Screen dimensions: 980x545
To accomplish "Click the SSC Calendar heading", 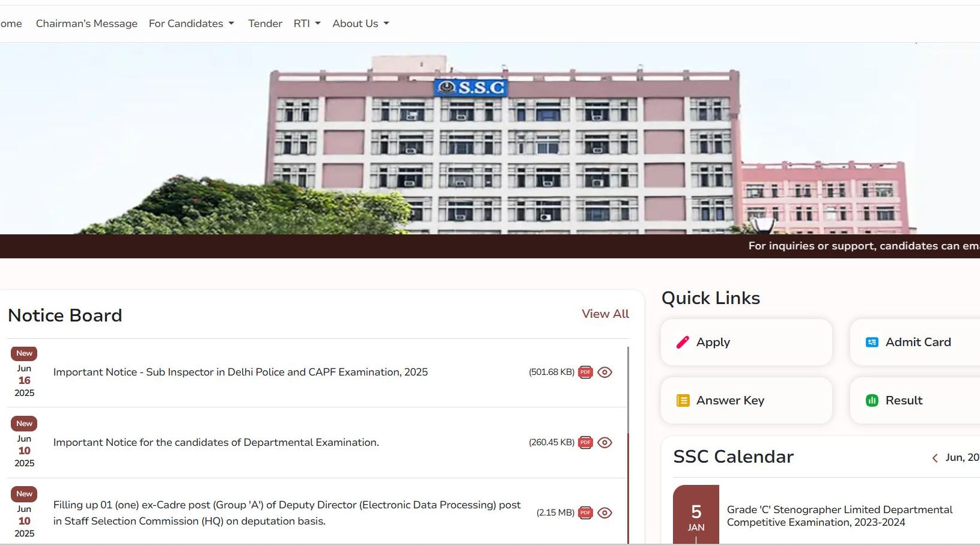I will [733, 457].
